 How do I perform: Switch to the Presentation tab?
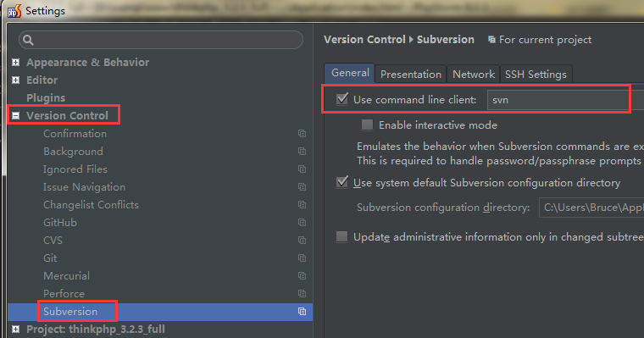coord(411,74)
